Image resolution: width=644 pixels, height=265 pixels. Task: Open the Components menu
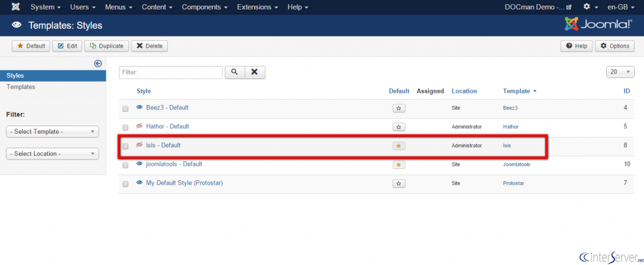coord(205,7)
